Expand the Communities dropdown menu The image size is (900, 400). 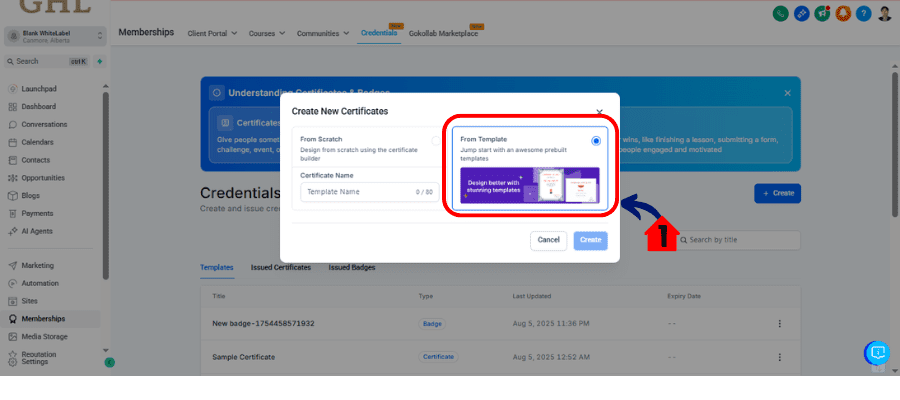point(323,33)
